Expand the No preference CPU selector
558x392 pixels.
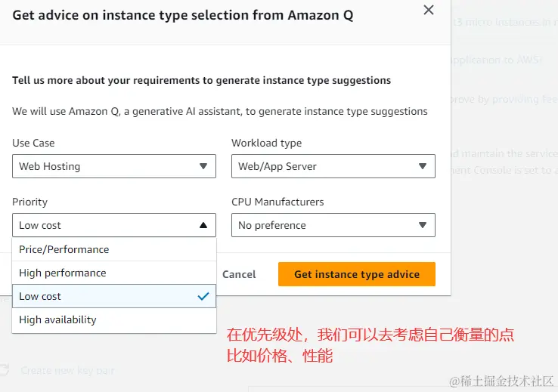pyautogui.click(x=333, y=225)
